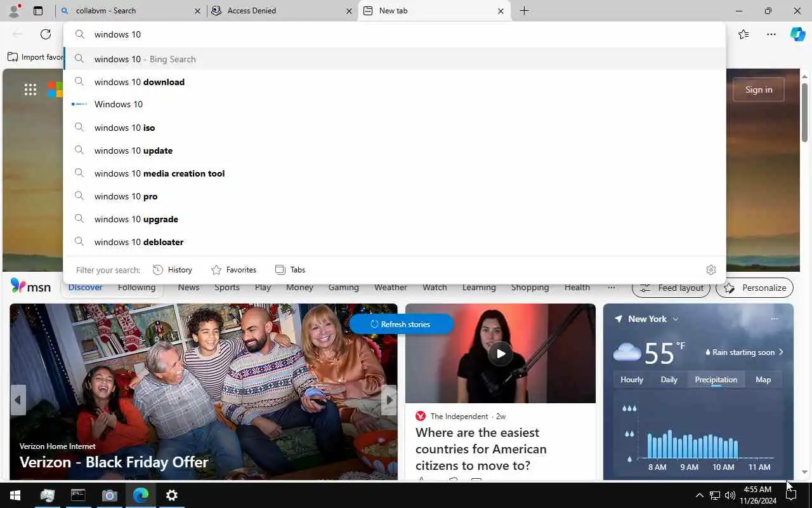Open the Sports category

pyautogui.click(x=227, y=287)
